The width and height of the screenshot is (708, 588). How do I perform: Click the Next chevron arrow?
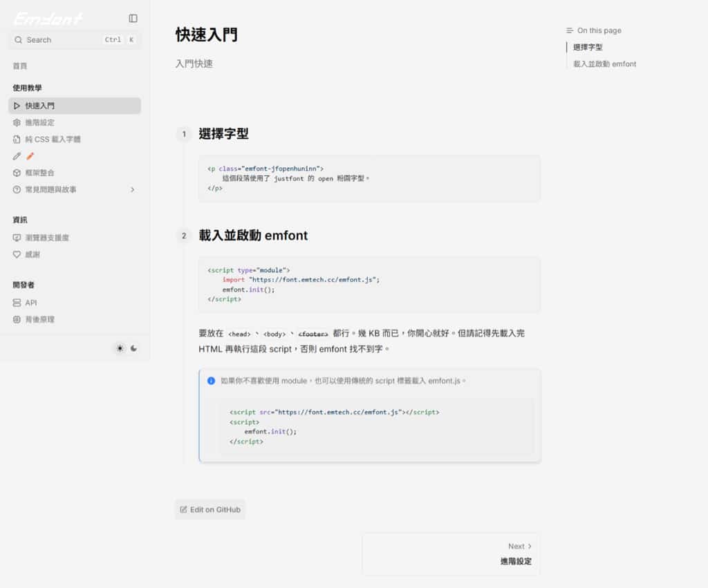coord(530,547)
